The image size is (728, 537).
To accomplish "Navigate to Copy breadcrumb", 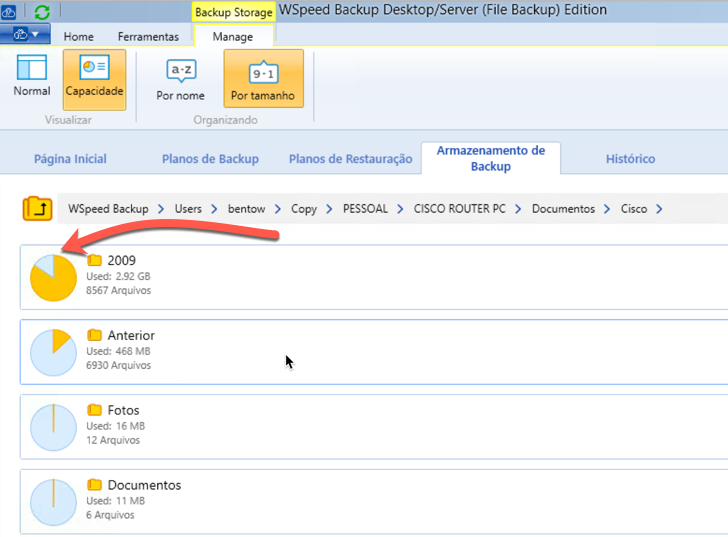I will click(x=304, y=209).
